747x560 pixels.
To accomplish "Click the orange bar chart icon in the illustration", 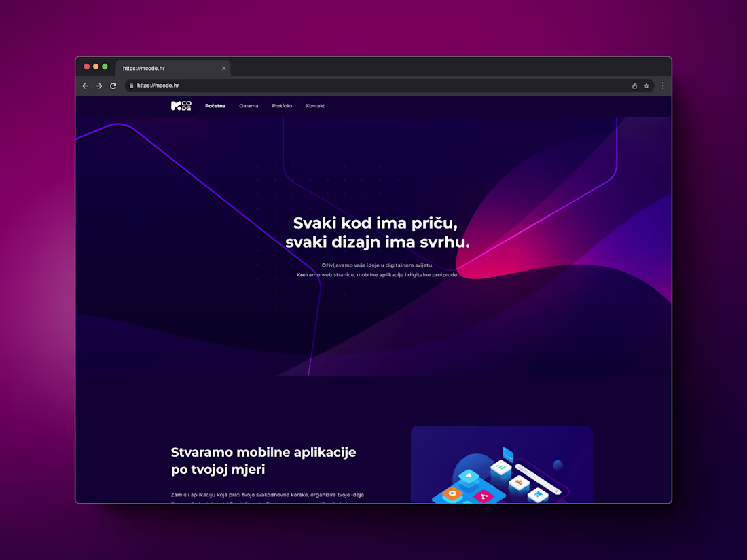I will [518, 482].
